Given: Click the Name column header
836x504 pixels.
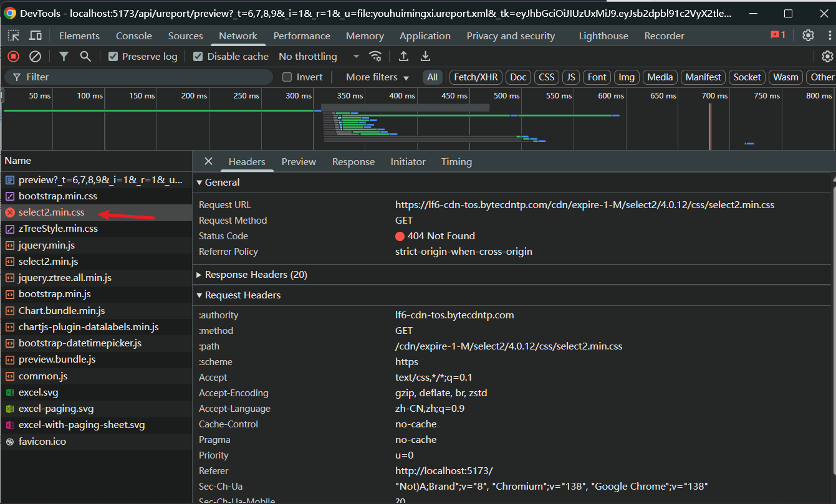Looking at the screenshot, I should (x=96, y=161).
